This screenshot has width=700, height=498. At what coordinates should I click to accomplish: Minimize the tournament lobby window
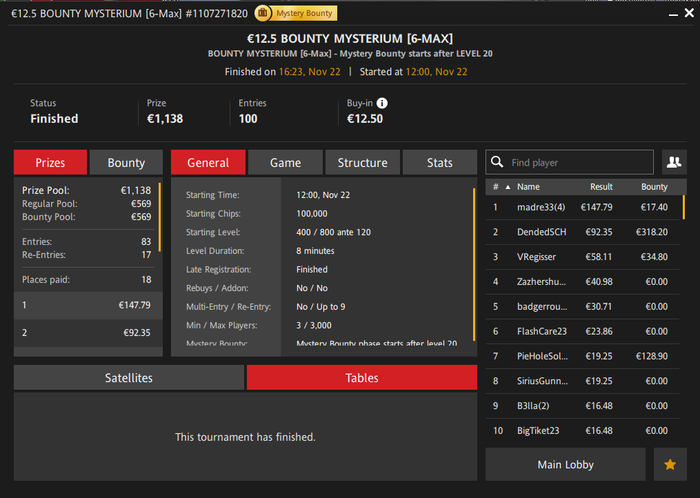[x=673, y=14]
